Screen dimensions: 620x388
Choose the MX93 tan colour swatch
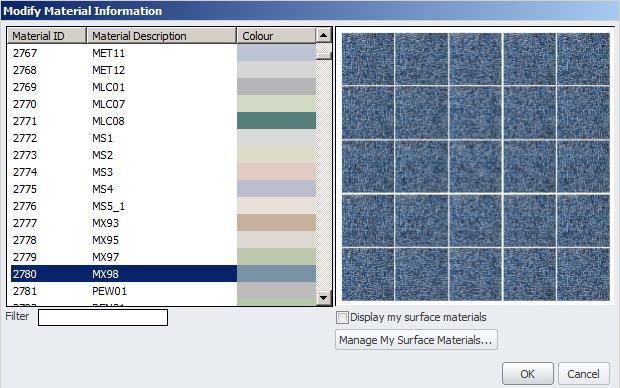(x=276, y=223)
